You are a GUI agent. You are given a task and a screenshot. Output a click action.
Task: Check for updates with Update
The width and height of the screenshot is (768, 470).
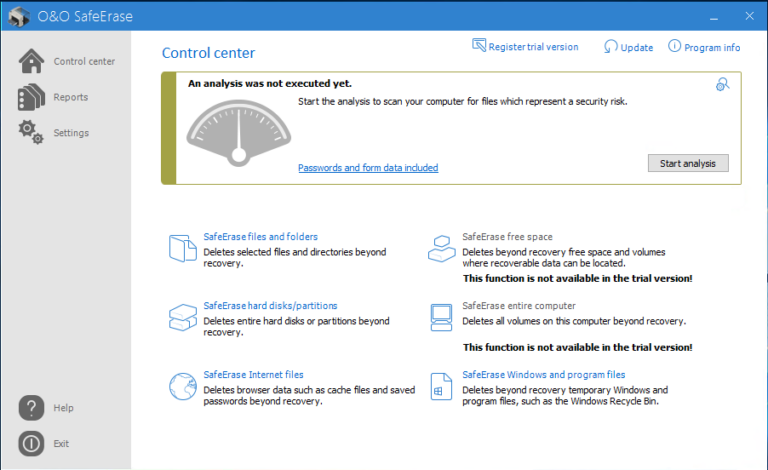coord(628,47)
